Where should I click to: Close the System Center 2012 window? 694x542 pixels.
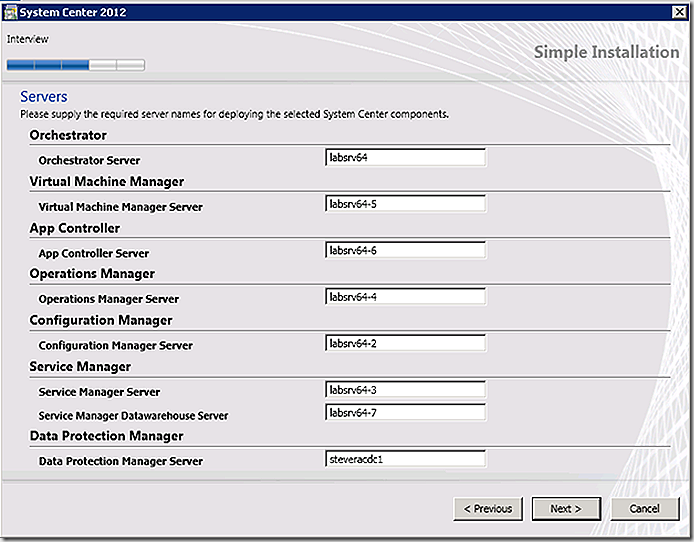click(679, 12)
